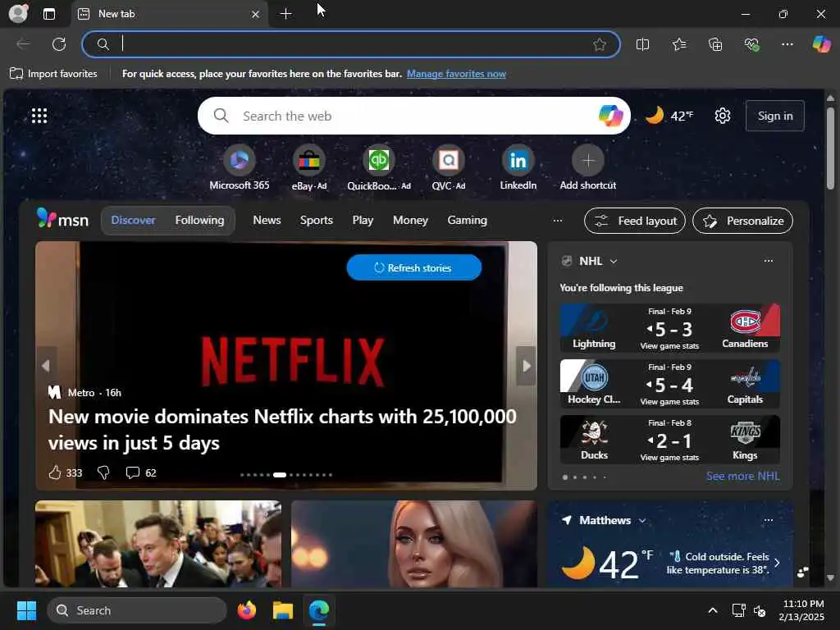Open the 42°F weather indicator
The height and width of the screenshot is (630, 840).
(669, 116)
